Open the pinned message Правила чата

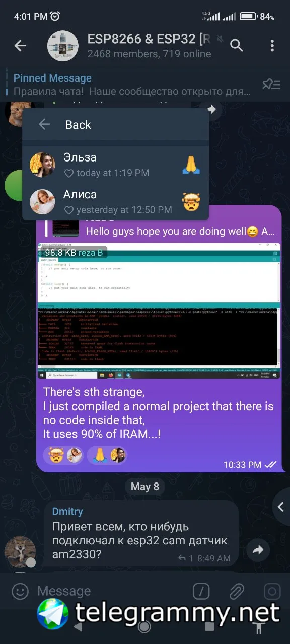(x=132, y=85)
